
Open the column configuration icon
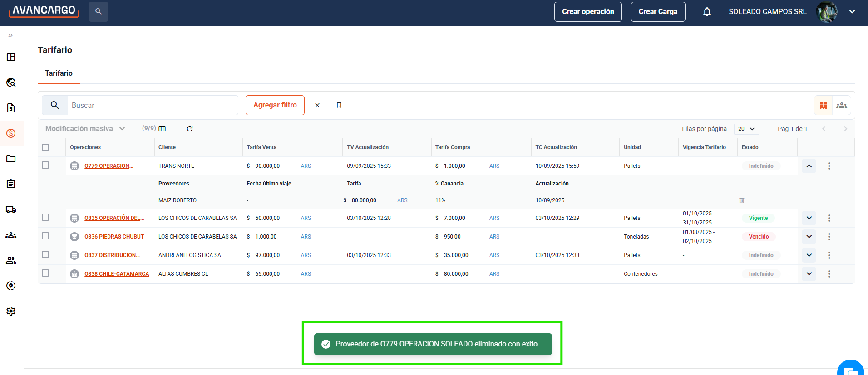tap(162, 129)
